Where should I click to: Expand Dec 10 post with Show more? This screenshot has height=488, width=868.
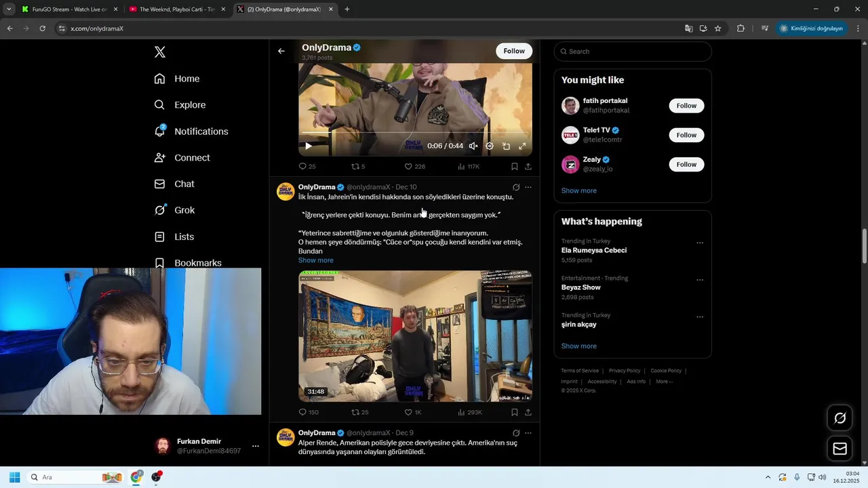[x=316, y=260]
